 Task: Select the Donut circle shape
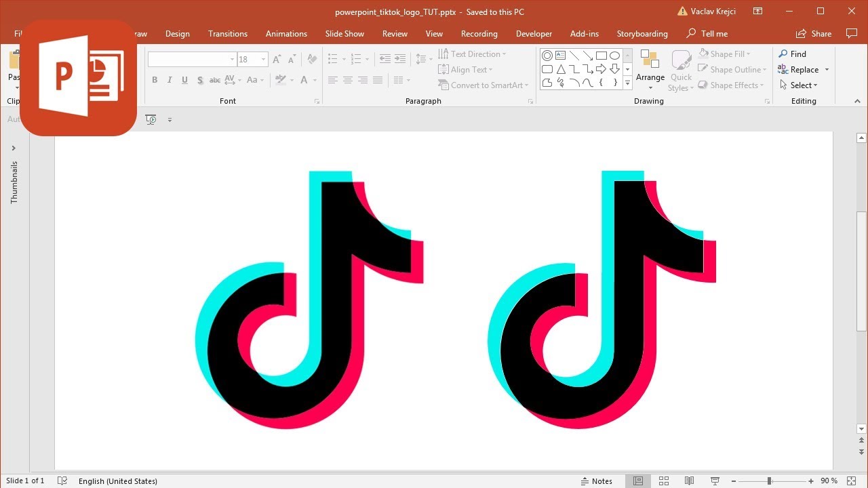[547, 56]
